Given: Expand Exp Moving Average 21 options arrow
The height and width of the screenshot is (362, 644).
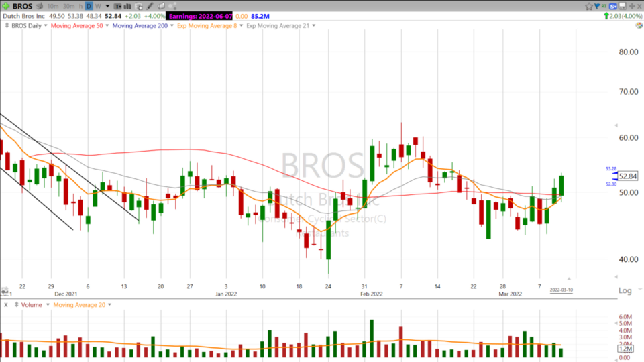Looking at the screenshot, I should [314, 26].
